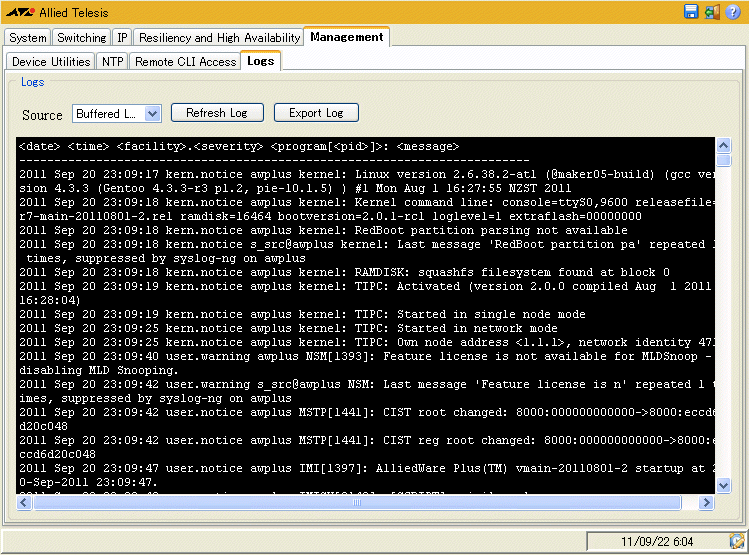This screenshot has height=555, width=749.
Task: Switch to Remote CLI Access sub-tab
Action: [185, 62]
